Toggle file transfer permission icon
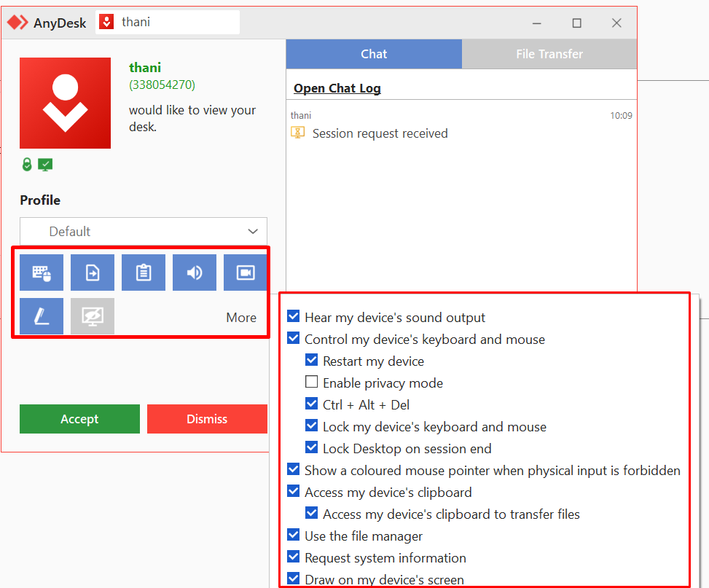 (93, 273)
